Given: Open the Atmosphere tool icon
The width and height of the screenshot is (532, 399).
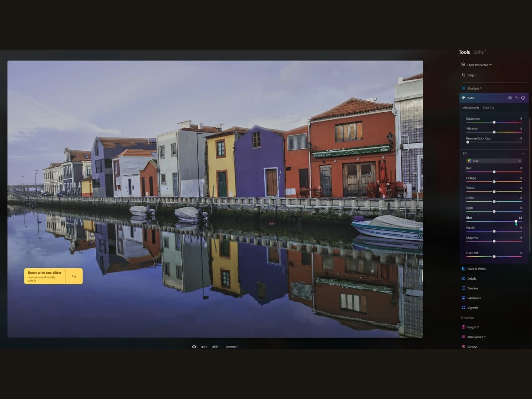Looking at the screenshot, I should point(463,337).
